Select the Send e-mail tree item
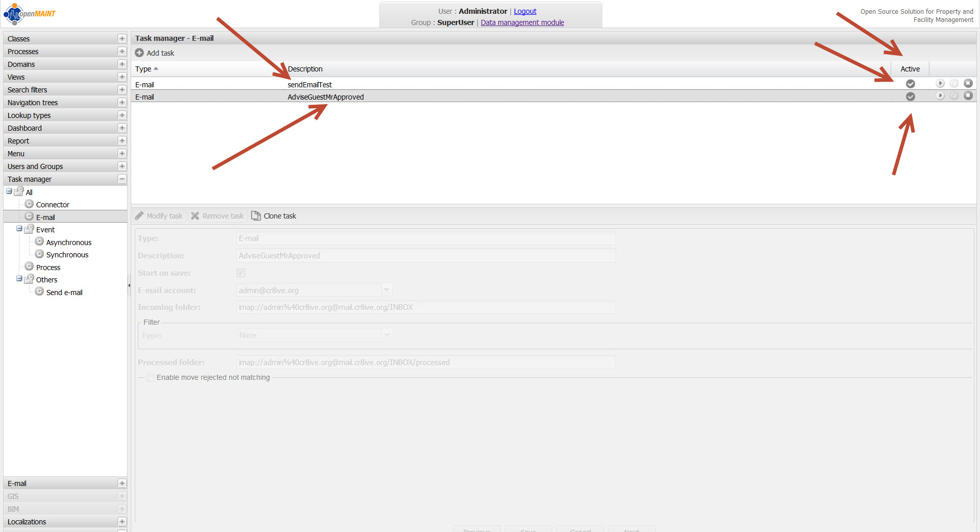The width and height of the screenshot is (980, 532). click(64, 293)
